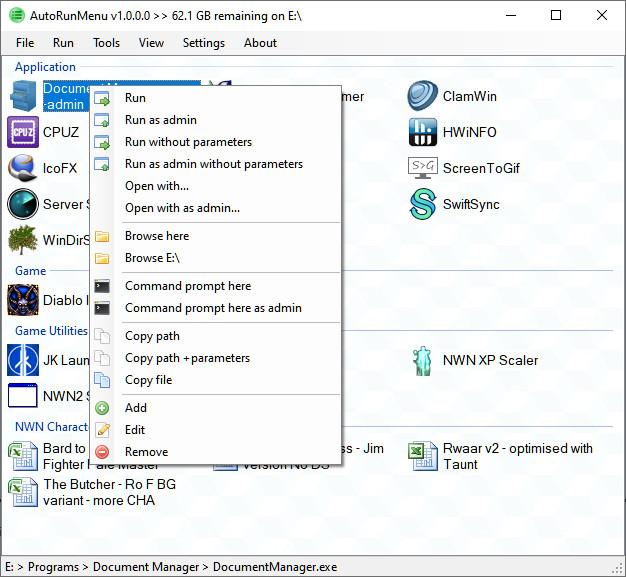The width and height of the screenshot is (626, 577).
Task: Choose Open with... entry
Action: (x=216, y=186)
